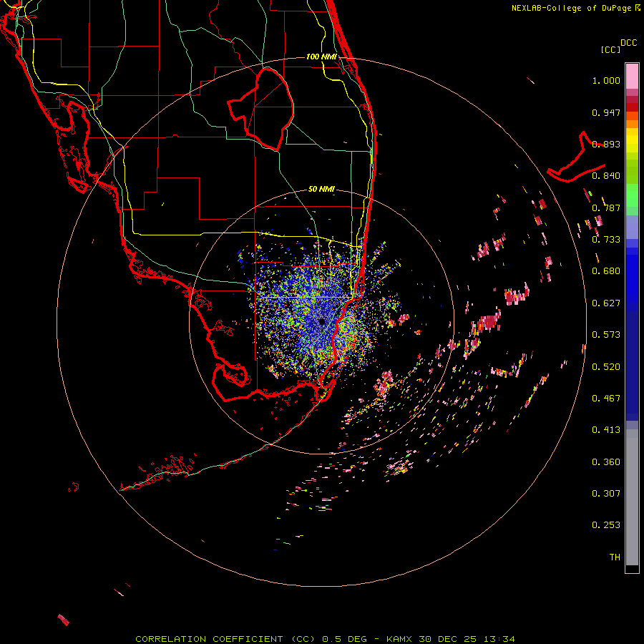
Task: Click the 0.413 value on the color scale
Action: click(606, 430)
